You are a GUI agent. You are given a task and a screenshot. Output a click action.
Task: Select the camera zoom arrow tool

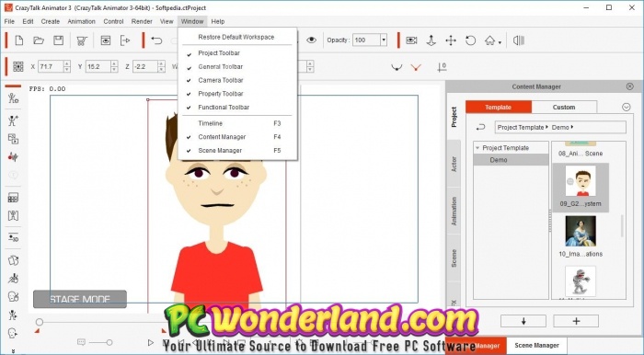tap(431, 40)
